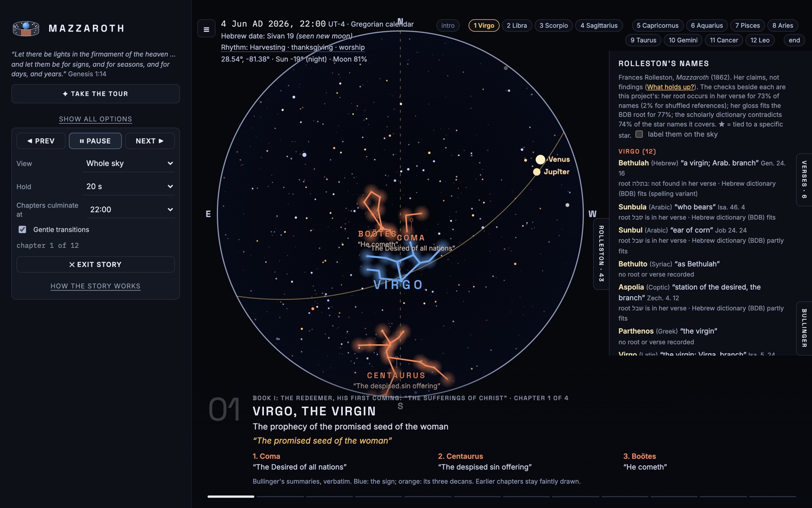The image size is (812, 508).
Task: Click the Bethulah name entry
Action: [x=633, y=163]
